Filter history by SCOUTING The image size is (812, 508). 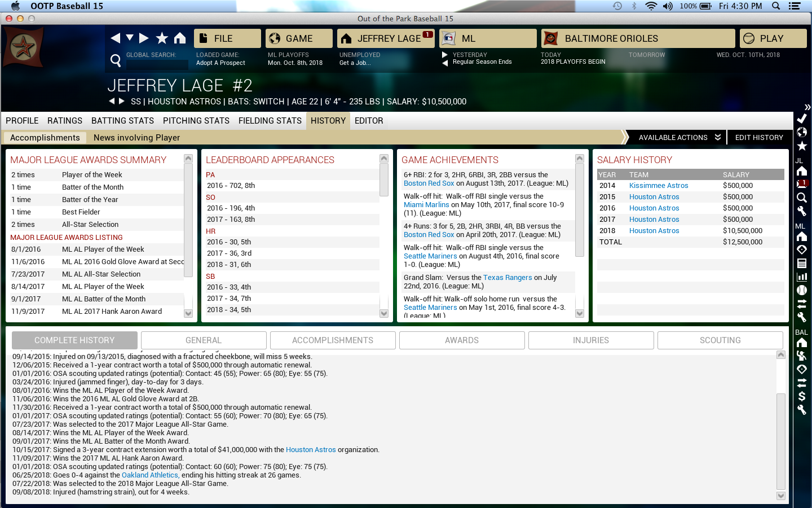point(720,340)
